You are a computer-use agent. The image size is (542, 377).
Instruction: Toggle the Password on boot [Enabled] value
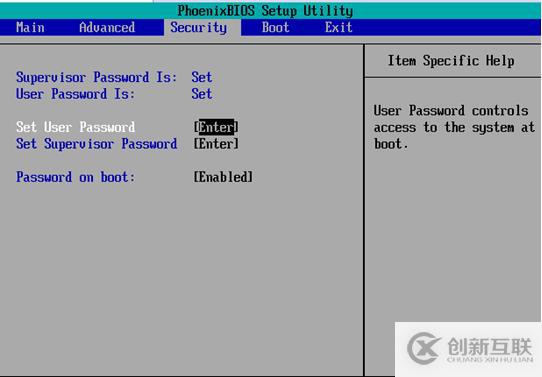click(223, 177)
